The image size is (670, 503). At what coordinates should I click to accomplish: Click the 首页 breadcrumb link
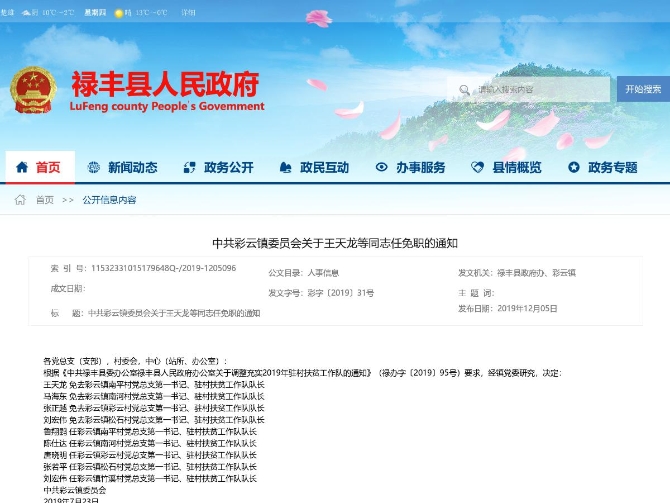tap(45, 200)
